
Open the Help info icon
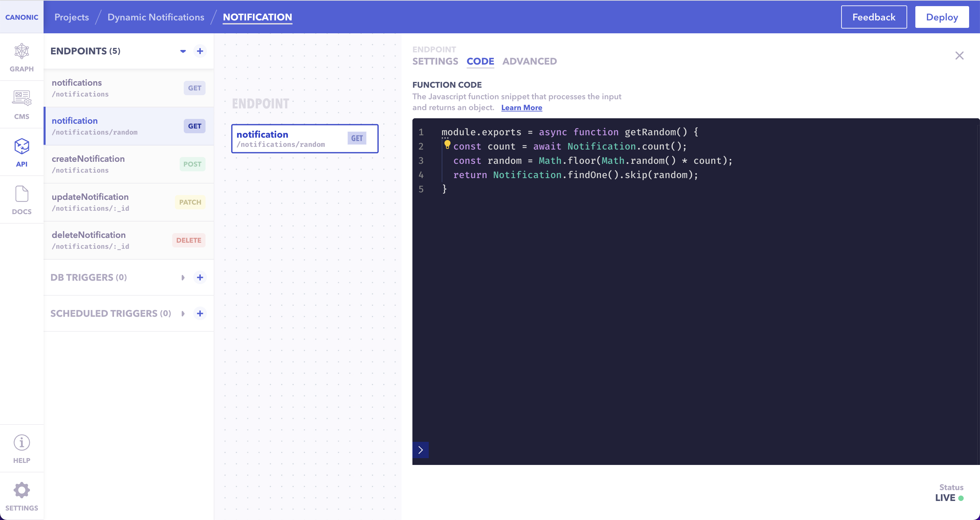coord(22,443)
